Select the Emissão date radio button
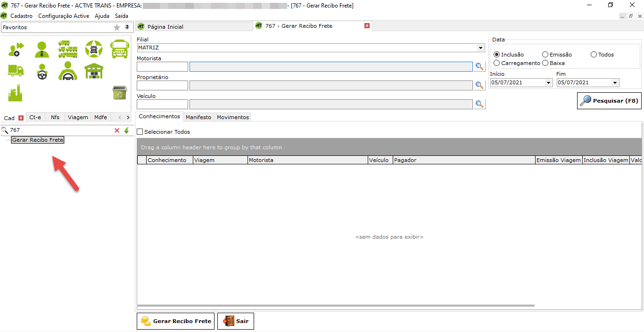 [545, 55]
